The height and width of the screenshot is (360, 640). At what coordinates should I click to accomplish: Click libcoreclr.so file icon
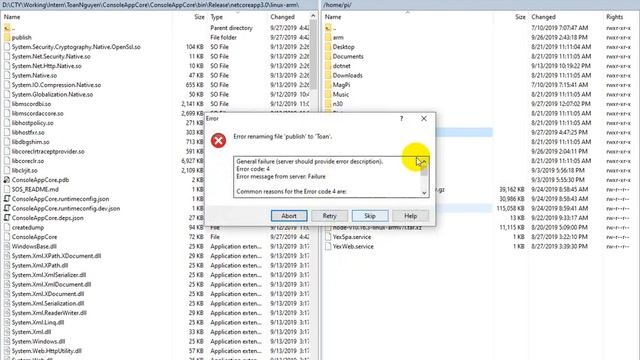point(7,161)
